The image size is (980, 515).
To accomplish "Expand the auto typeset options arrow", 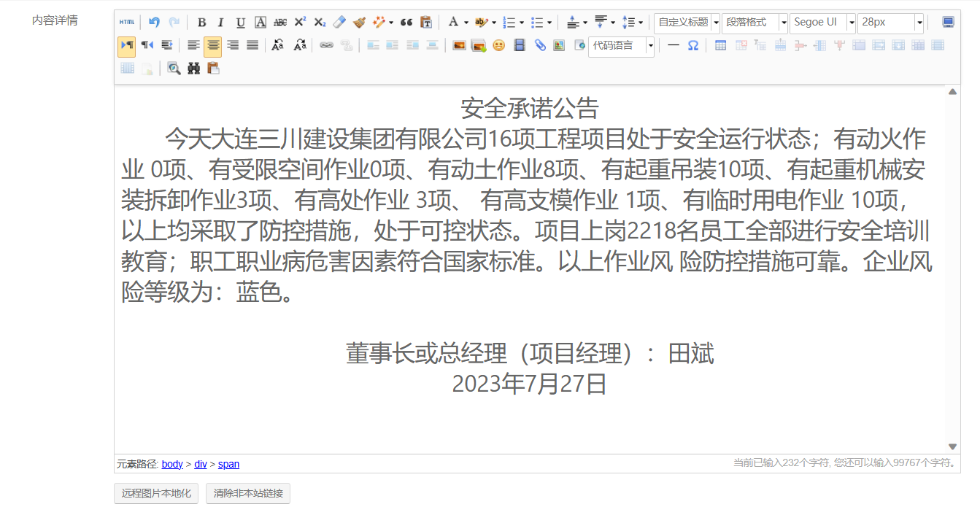I will [391, 23].
